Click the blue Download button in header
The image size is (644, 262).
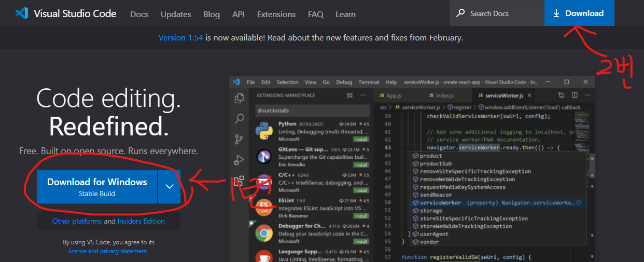click(579, 13)
